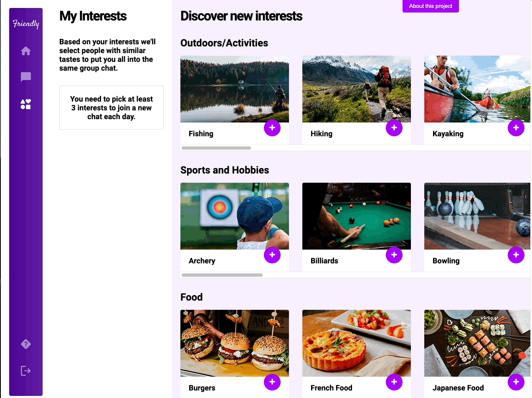
Task: Select the Burgers photo thumbnail
Action: click(x=235, y=343)
